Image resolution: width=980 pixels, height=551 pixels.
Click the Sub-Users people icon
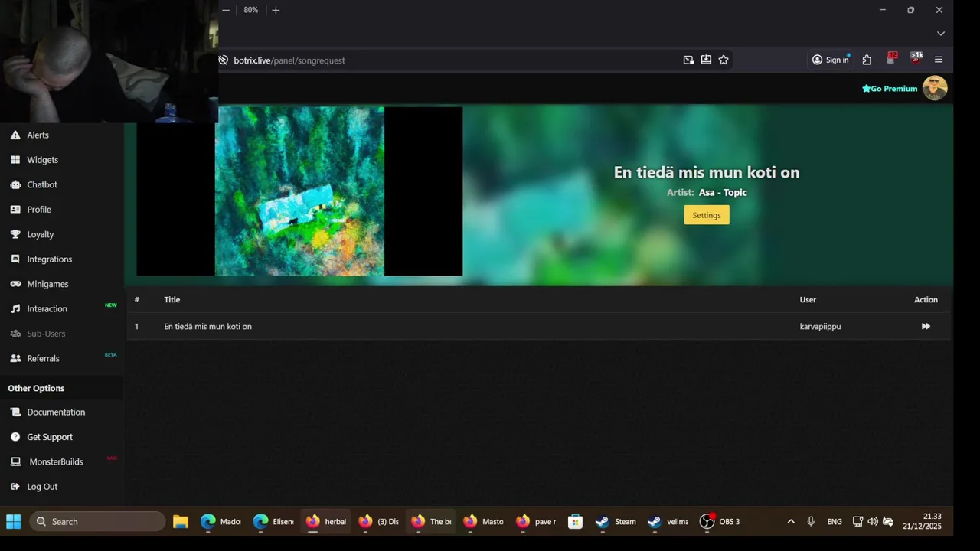(15, 334)
